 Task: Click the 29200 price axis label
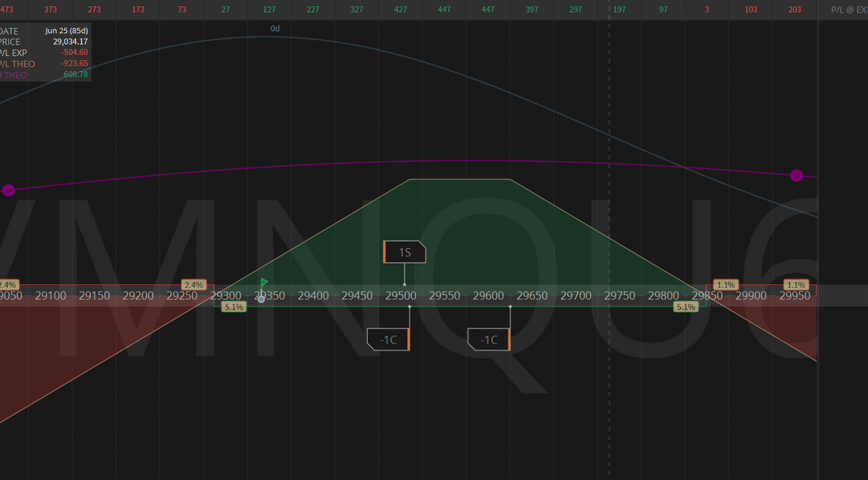(138, 295)
